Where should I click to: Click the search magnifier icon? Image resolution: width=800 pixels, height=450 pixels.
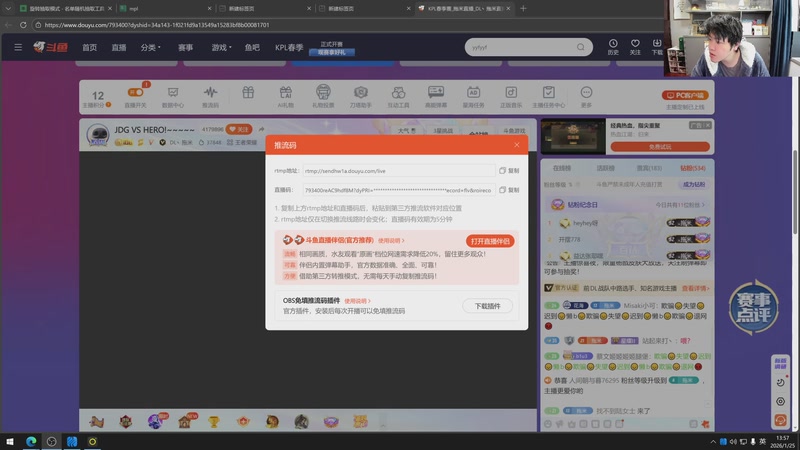tap(581, 47)
